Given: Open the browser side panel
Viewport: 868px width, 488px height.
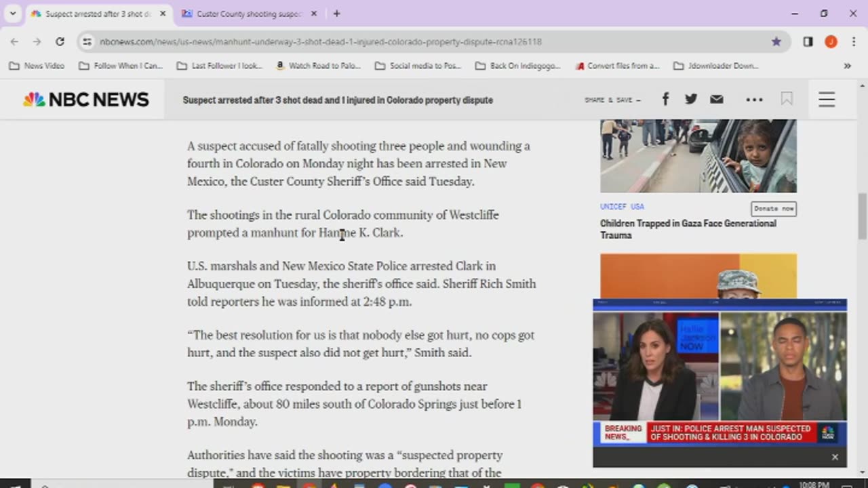Looking at the screenshot, I should pos(808,42).
